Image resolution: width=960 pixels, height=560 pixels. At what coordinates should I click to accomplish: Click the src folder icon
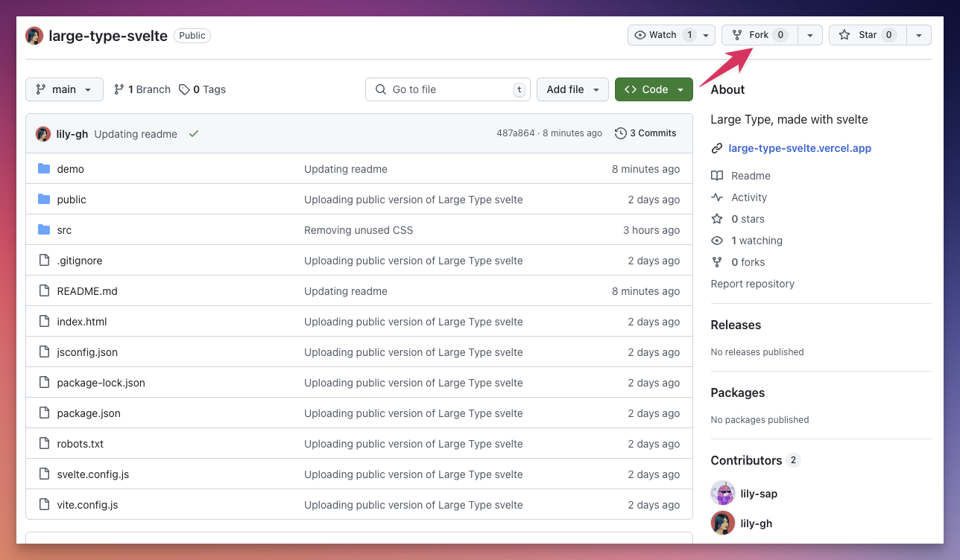coord(44,230)
